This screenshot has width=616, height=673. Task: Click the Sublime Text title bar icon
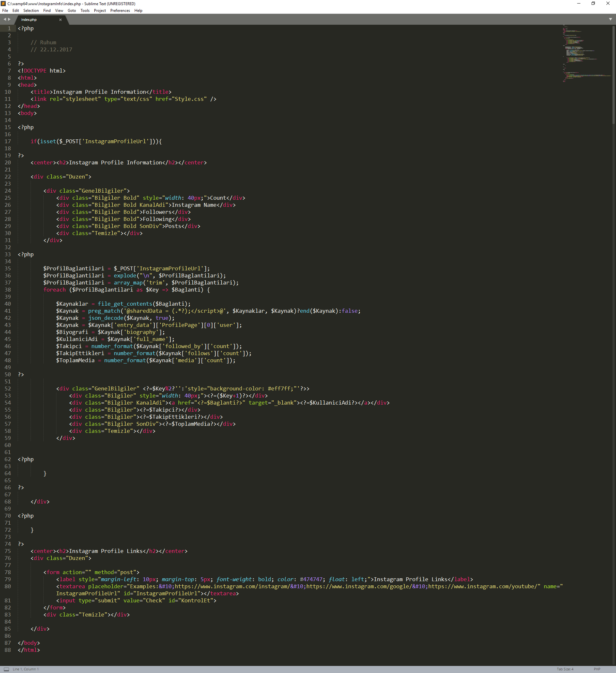pos(3,4)
